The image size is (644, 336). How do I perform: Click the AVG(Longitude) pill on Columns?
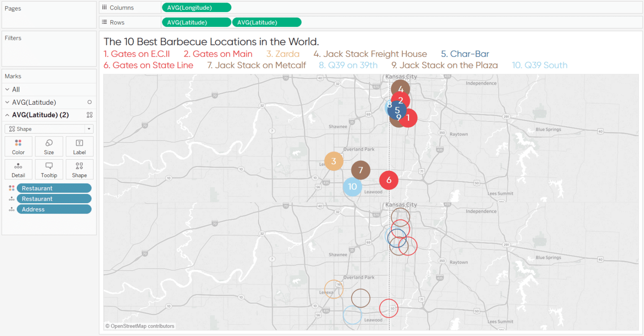click(196, 7)
